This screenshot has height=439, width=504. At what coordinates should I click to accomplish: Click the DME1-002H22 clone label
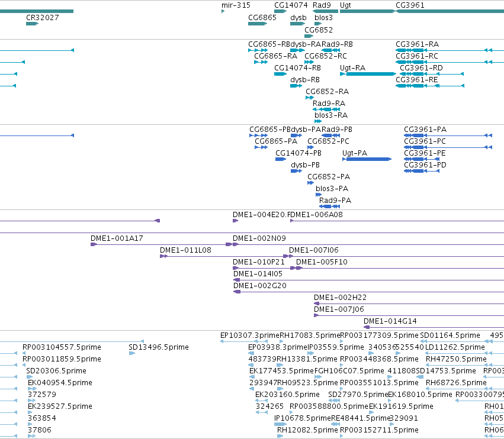coord(340,298)
